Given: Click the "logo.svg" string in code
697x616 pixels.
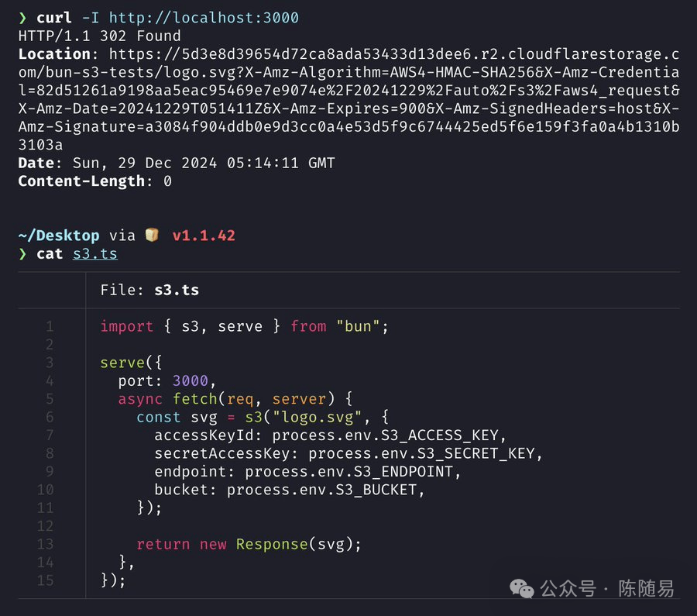Looking at the screenshot, I should [x=317, y=417].
